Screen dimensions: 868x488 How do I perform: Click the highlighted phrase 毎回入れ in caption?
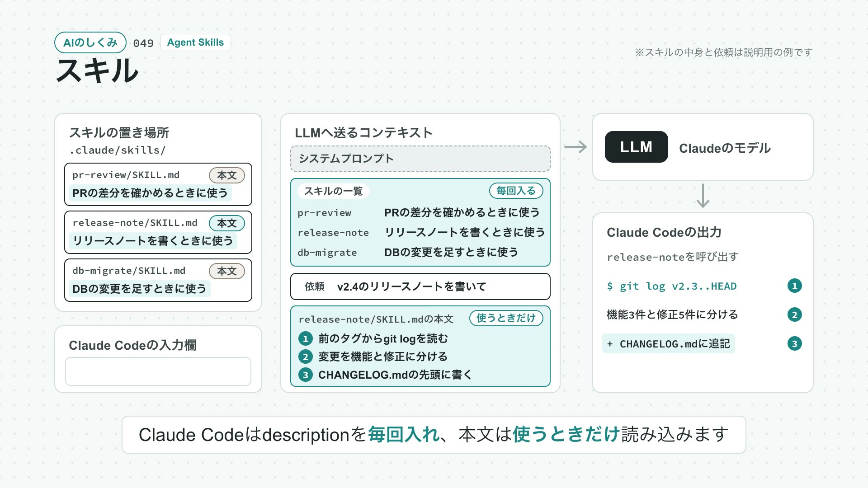[x=403, y=435]
